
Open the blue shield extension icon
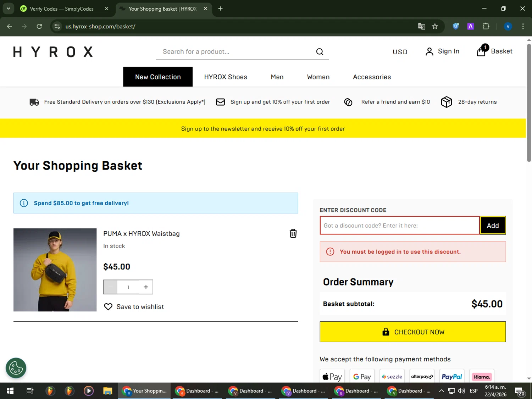pyautogui.click(x=456, y=26)
